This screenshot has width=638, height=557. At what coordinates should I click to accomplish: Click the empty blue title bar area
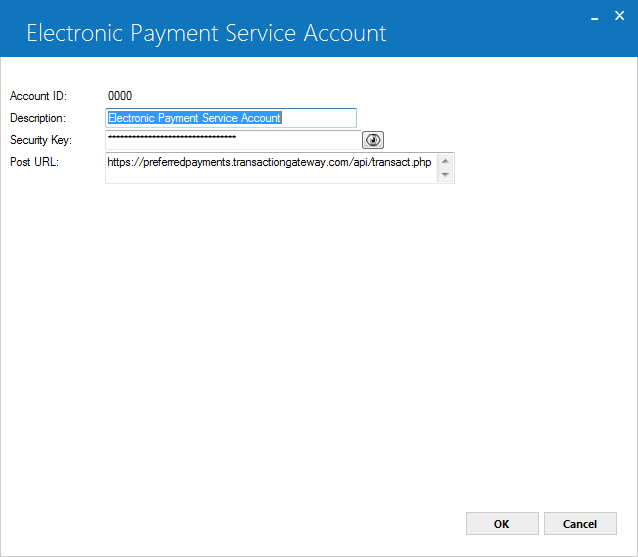tap(488, 33)
